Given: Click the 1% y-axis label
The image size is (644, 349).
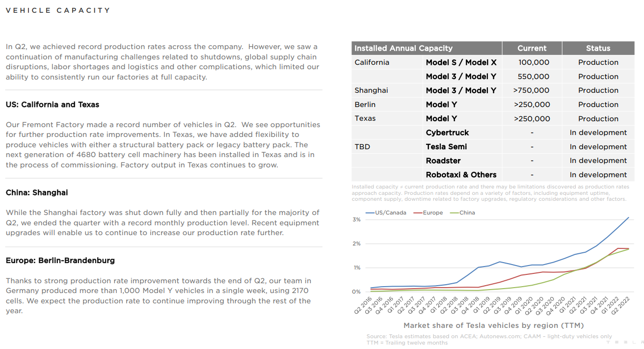Looking at the screenshot, I should [356, 268].
